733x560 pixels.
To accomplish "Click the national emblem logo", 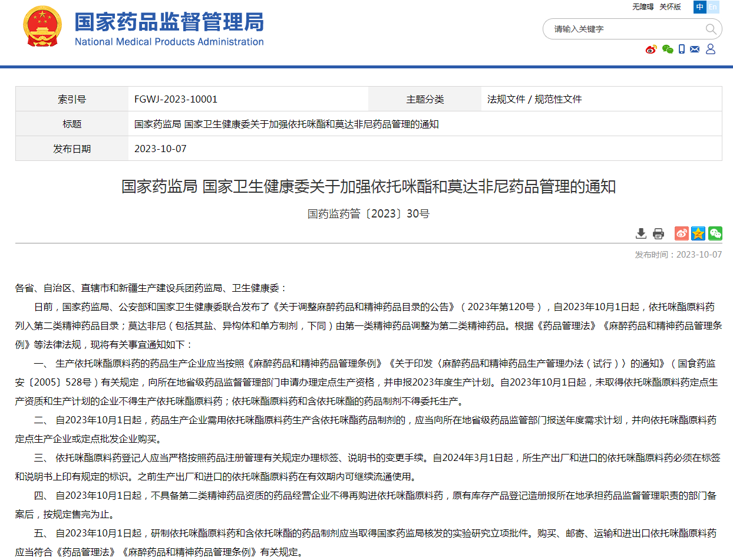I will pos(42,27).
